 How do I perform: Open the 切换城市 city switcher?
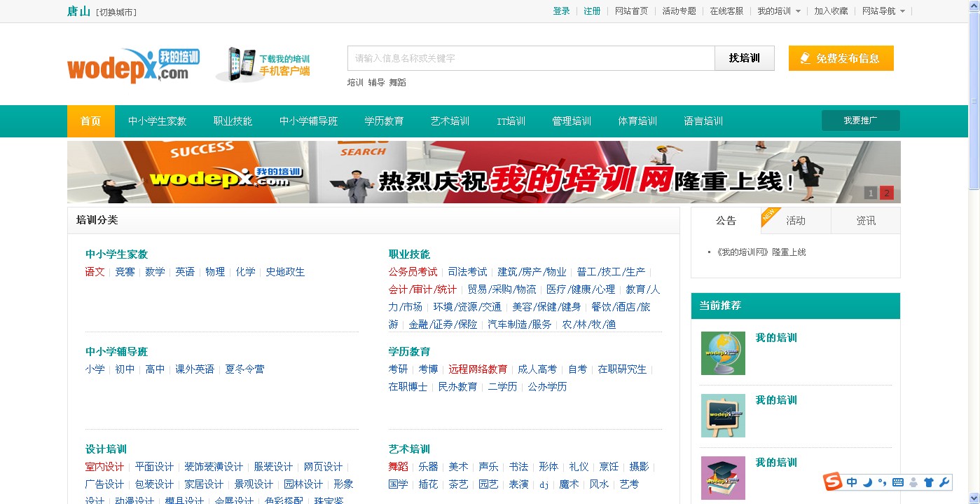(x=116, y=12)
